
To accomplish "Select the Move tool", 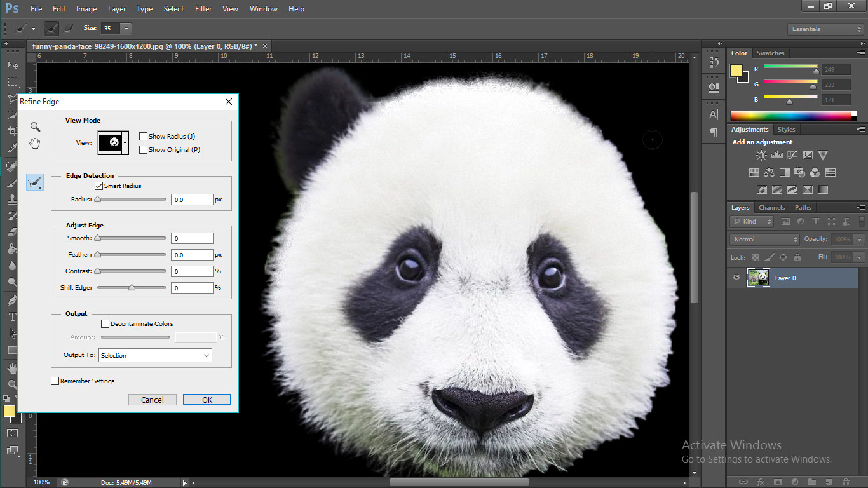I will [12, 65].
